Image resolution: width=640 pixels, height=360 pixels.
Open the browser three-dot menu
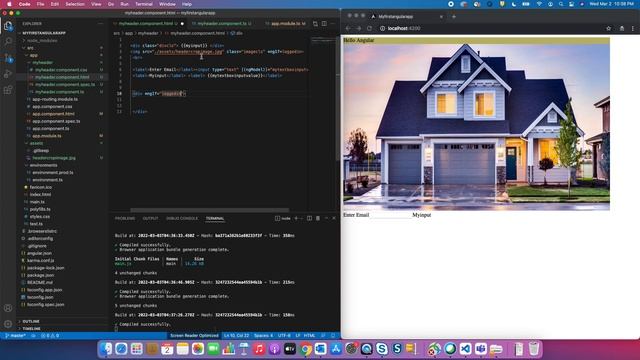tap(633, 29)
